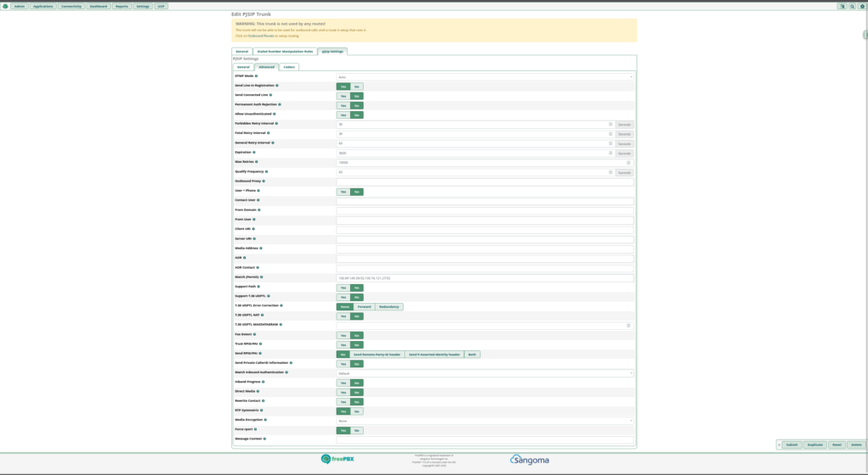
Task: Expand the Match Inbound Authentication dropdown
Action: pyautogui.click(x=485, y=372)
